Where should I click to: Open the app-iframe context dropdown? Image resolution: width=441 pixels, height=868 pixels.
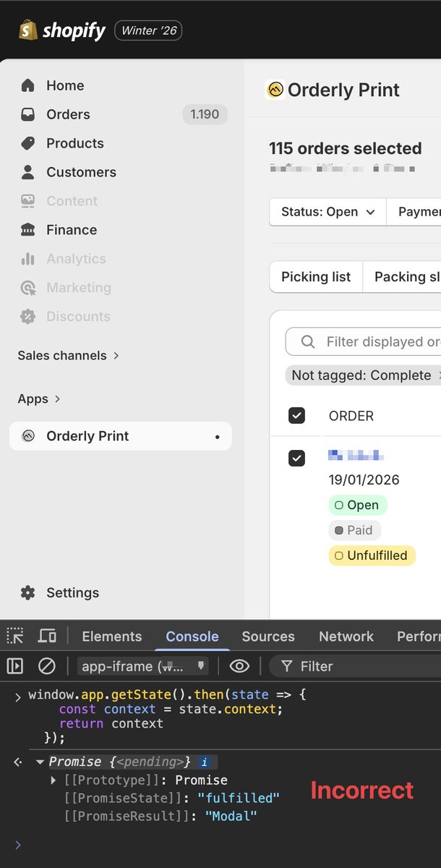[142, 666]
